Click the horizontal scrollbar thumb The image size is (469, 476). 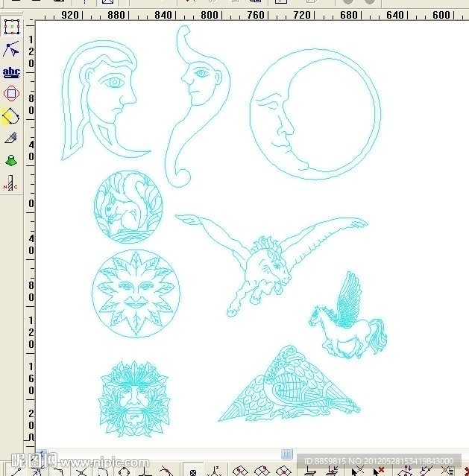click(287, 454)
